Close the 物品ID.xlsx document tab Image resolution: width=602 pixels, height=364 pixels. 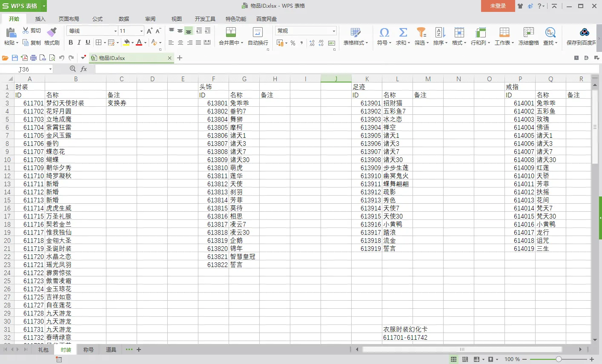pos(169,58)
